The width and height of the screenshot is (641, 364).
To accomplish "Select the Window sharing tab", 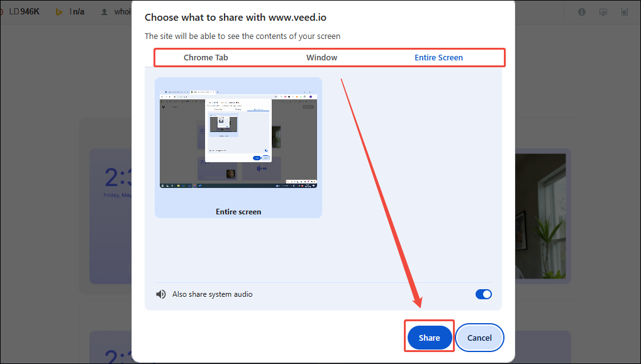I will click(321, 57).
